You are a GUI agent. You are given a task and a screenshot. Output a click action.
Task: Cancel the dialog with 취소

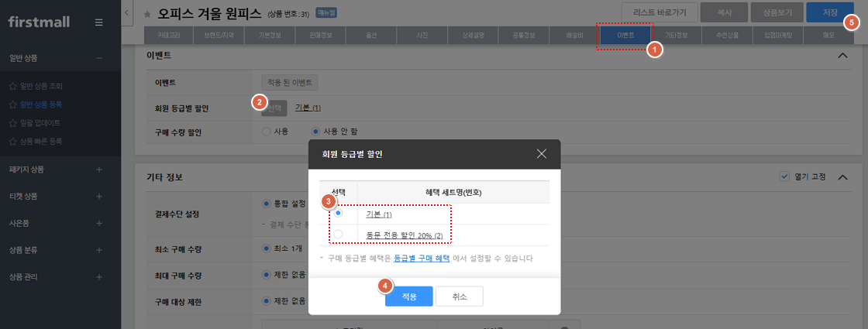click(x=460, y=296)
